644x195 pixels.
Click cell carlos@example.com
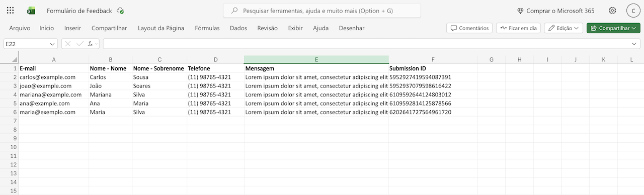pyautogui.click(x=54, y=77)
